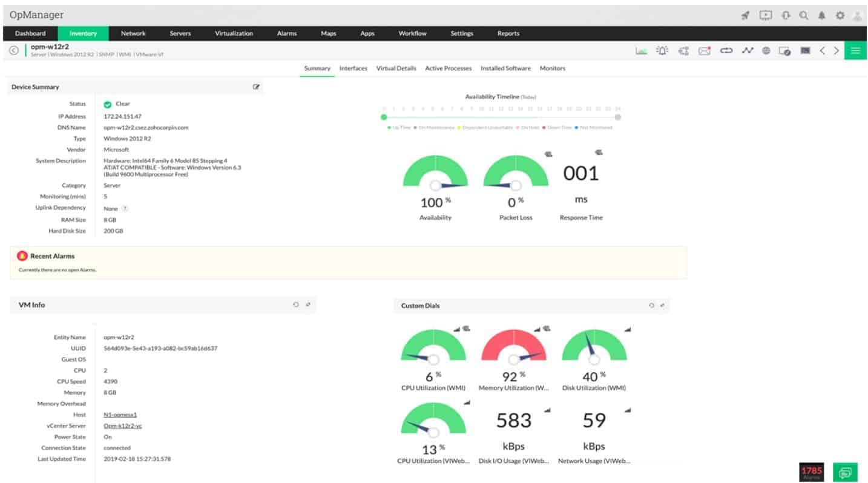Click the Recent Alarms heading
Screen dimensions: 868x483
(53, 256)
